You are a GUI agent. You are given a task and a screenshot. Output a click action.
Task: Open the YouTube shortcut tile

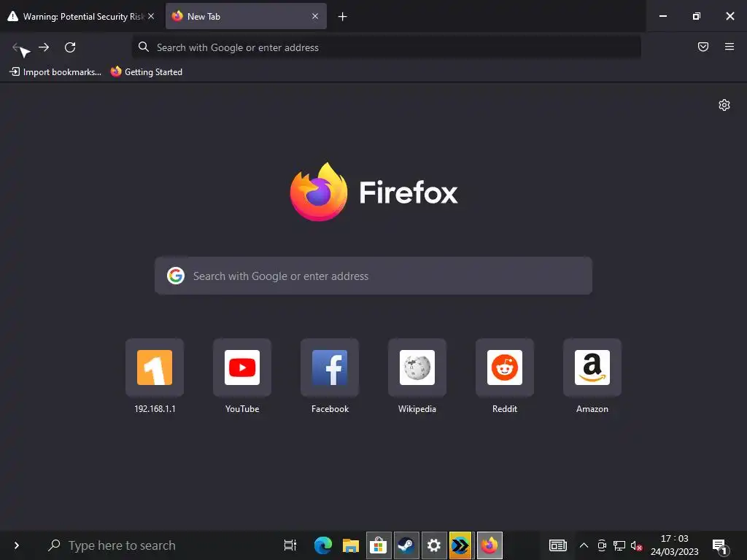(x=242, y=367)
